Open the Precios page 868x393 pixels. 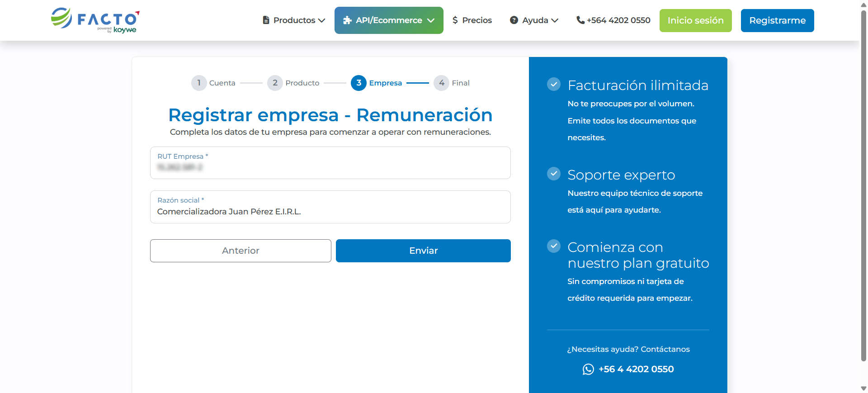point(472,20)
